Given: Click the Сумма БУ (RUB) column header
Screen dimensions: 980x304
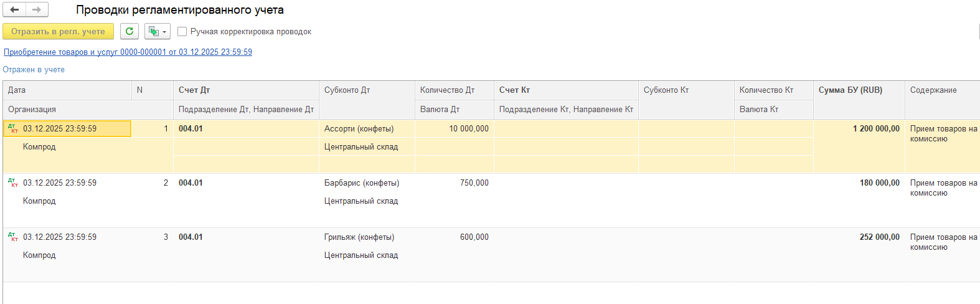Looking at the screenshot, I should [858, 90].
